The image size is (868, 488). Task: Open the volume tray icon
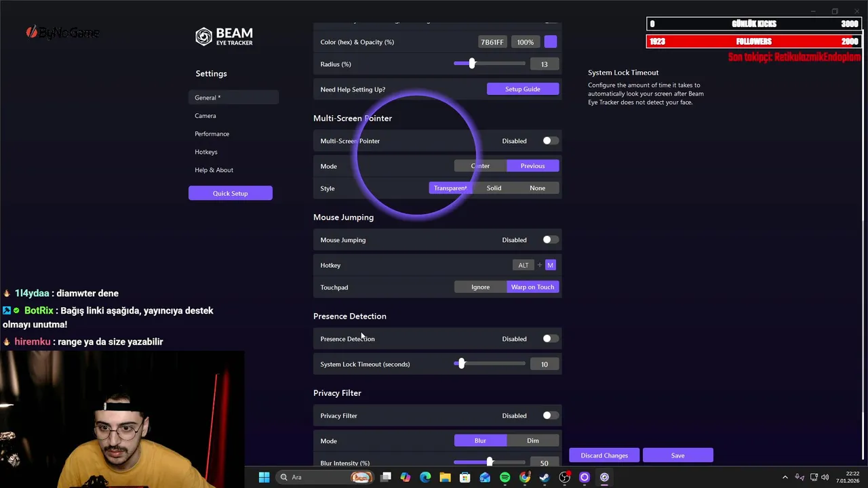pos(827,477)
